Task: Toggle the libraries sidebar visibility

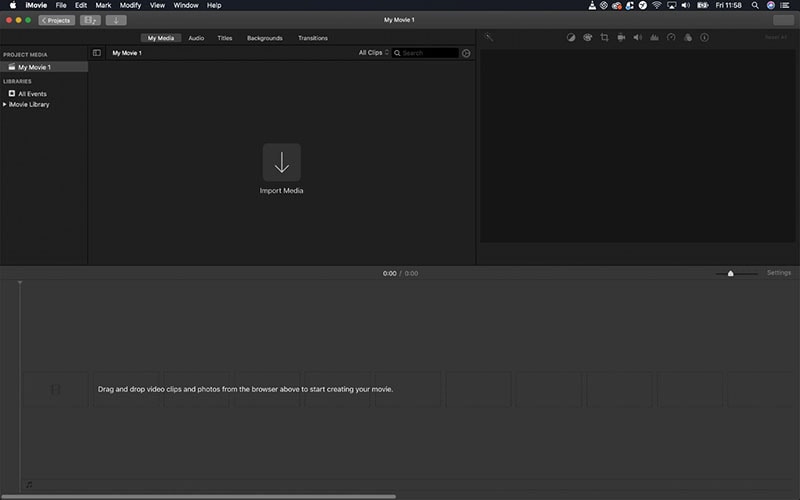Action: coord(96,53)
